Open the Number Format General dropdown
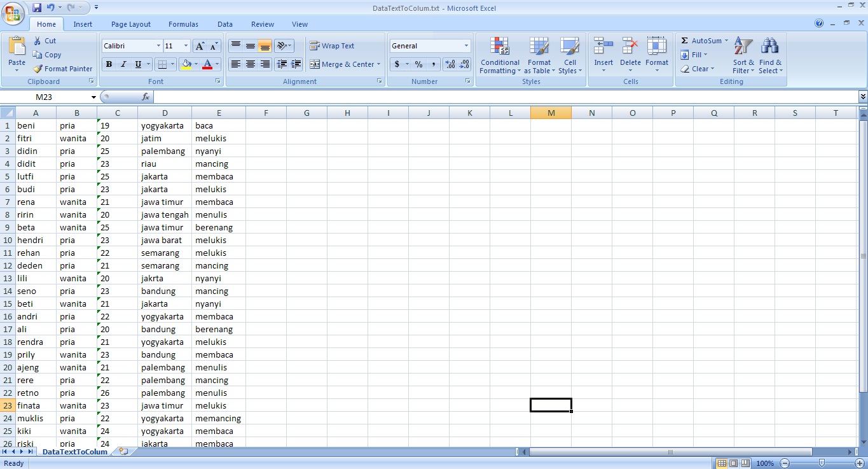The height and width of the screenshot is (469, 868). (465, 45)
